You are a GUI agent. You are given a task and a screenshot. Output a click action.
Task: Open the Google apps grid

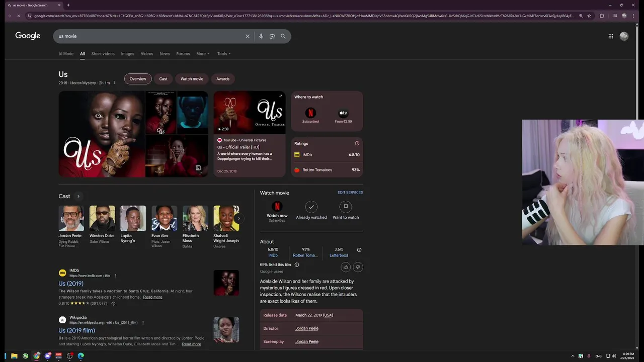611,36
